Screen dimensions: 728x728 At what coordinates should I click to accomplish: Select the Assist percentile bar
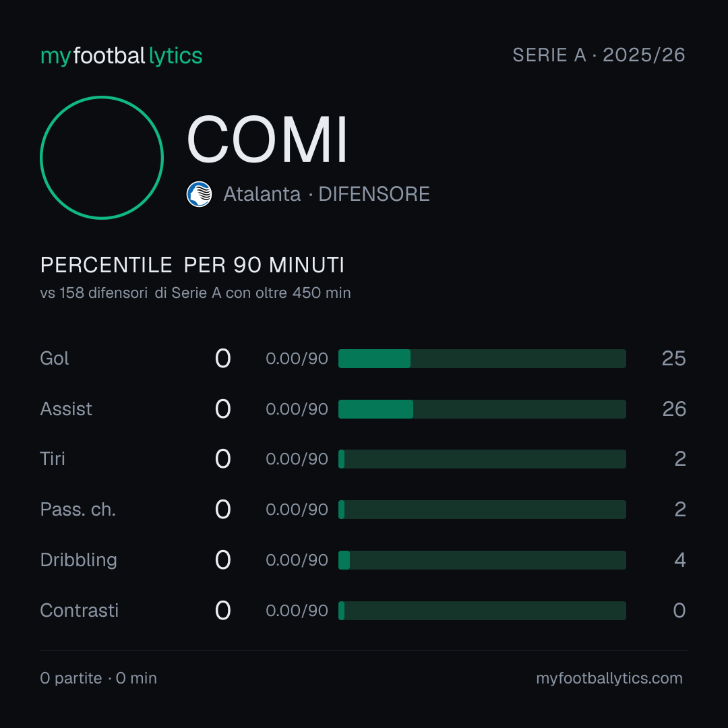point(482,409)
